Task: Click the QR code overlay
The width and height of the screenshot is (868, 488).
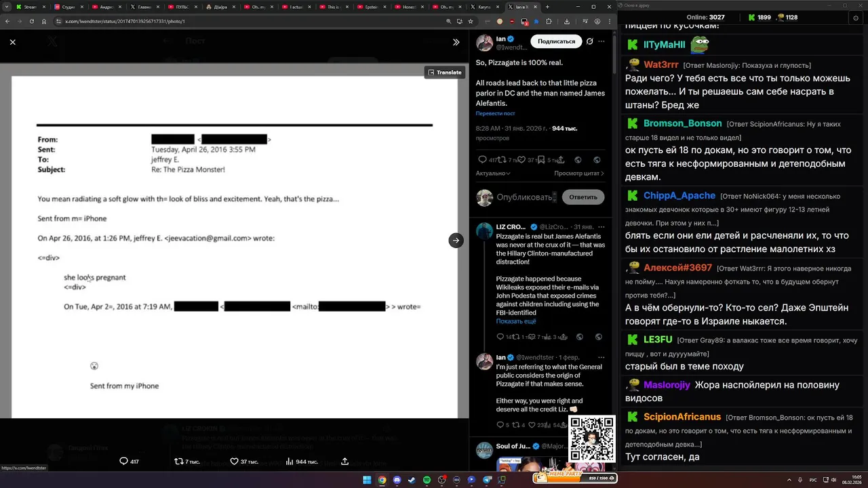Action: click(x=592, y=439)
